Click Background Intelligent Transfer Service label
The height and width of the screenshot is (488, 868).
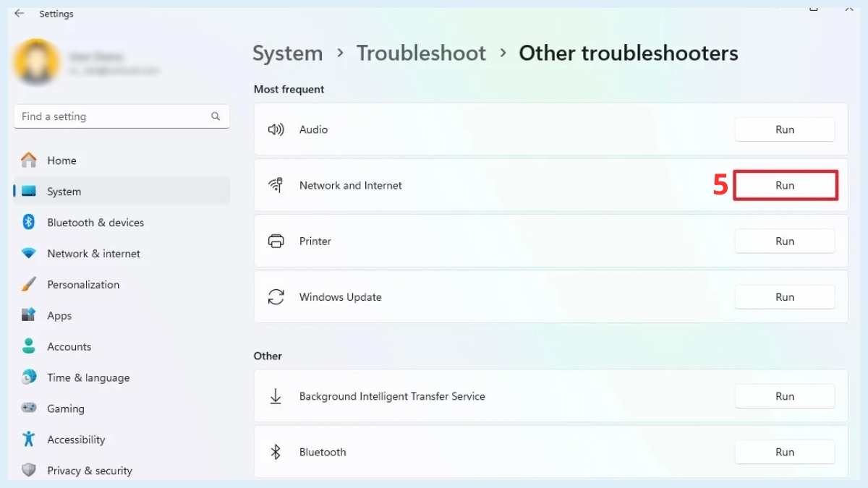tap(392, 396)
